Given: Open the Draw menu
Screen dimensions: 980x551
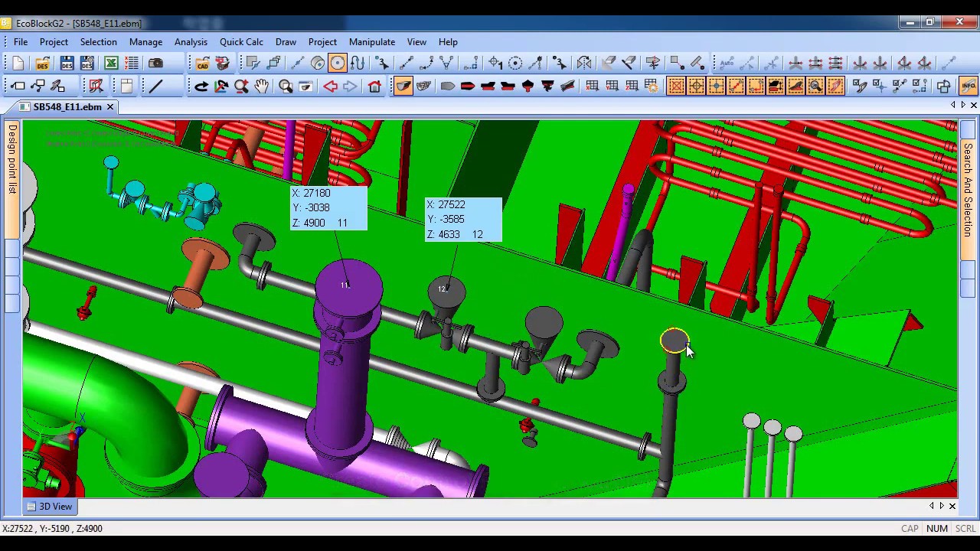Looking at the screenshot, I should pyautogui.click(x=286, y=42).
